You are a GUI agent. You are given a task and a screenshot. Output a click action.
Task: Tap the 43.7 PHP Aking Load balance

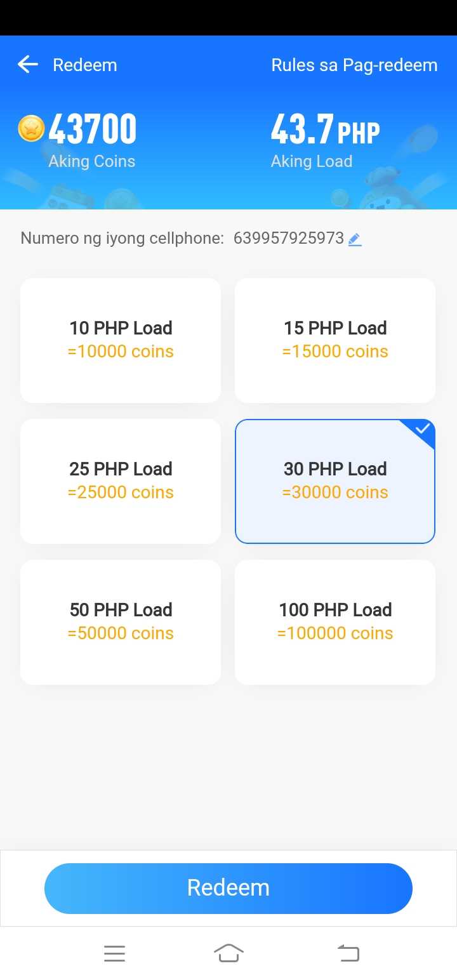pos(326,140)
